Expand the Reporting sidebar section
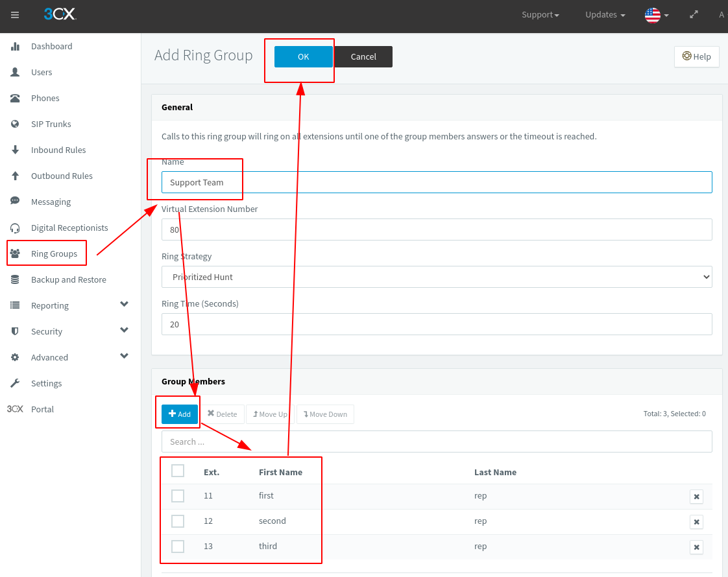The height and width of the screenshot is (577, 728). point(124,305)
